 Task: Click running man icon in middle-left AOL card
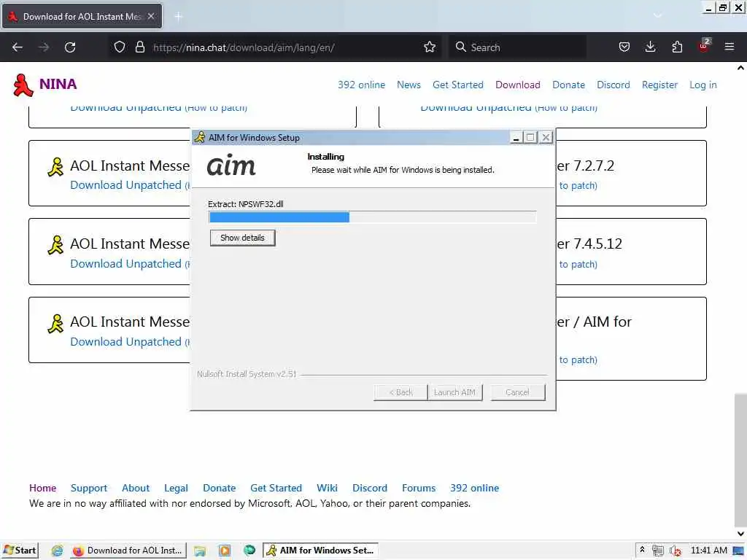click(55, 245)
